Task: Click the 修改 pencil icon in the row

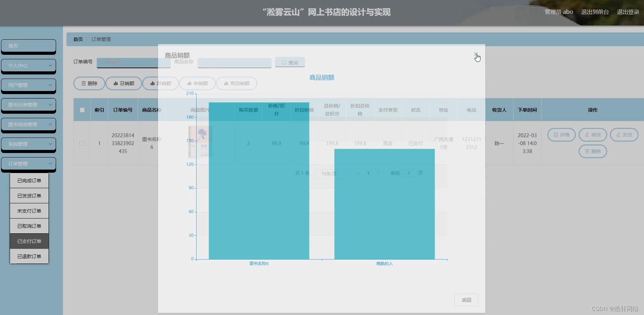Action: [587, 135]
